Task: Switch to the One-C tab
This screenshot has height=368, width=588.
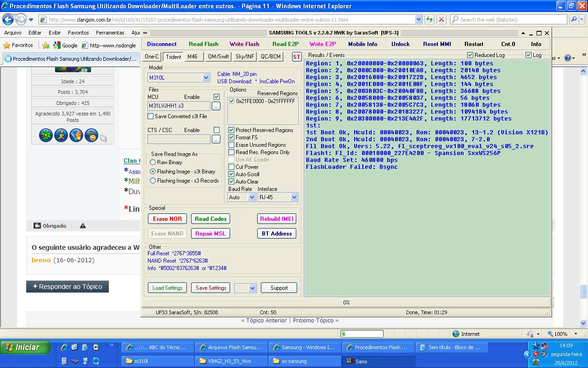Action: coord(152,57)
